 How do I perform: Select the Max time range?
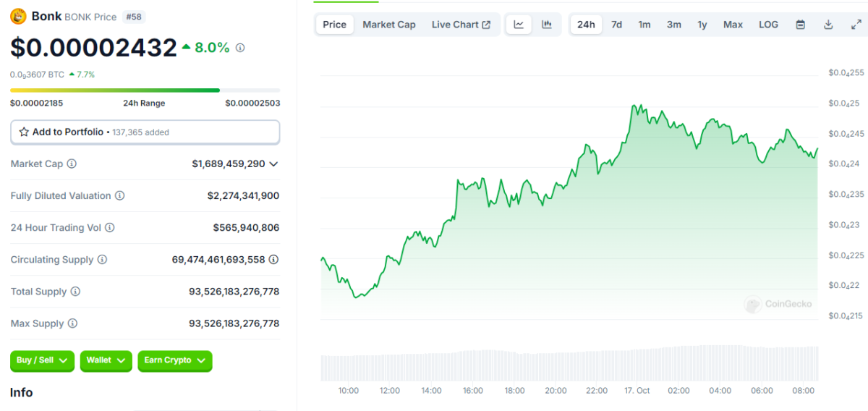pos(733,25)
